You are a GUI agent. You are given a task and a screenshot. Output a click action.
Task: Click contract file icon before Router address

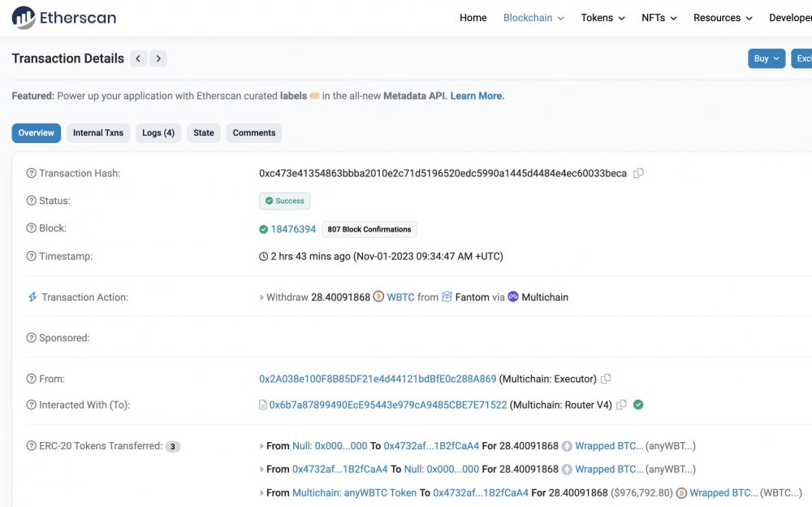click(262, 405)
